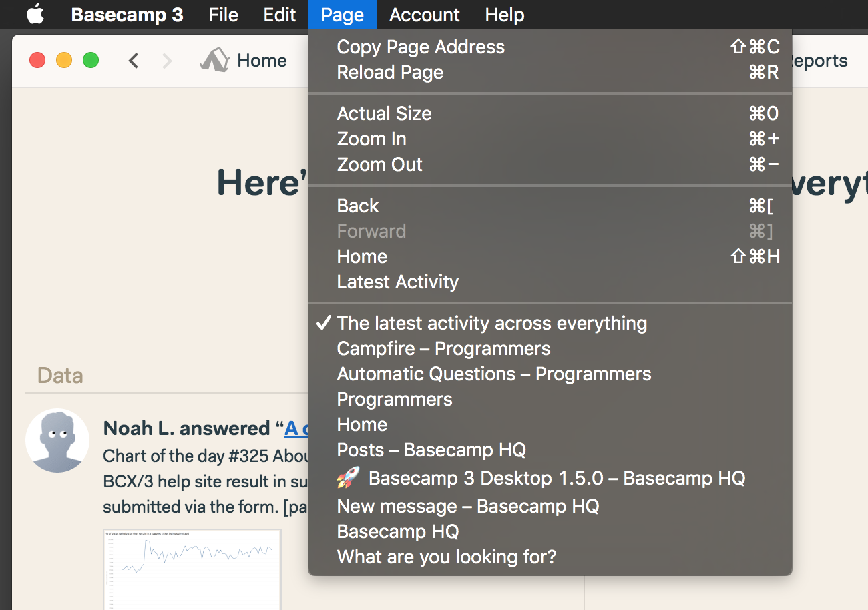The height and width of the screenshot is (610, 868).
Task: Open the Account menu
Action: pyautogui.click(x=425, y=15)
